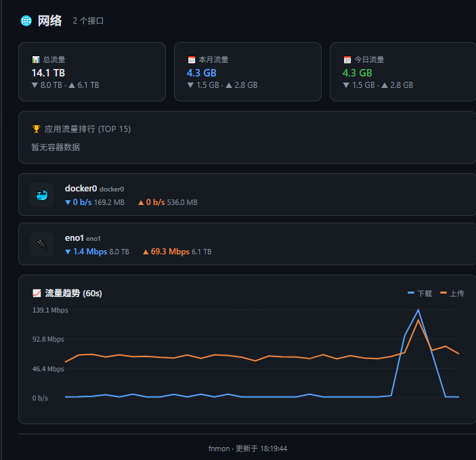Click the globe network icon
The width and height of the screenshot is (476, 460).
point(26,21)
